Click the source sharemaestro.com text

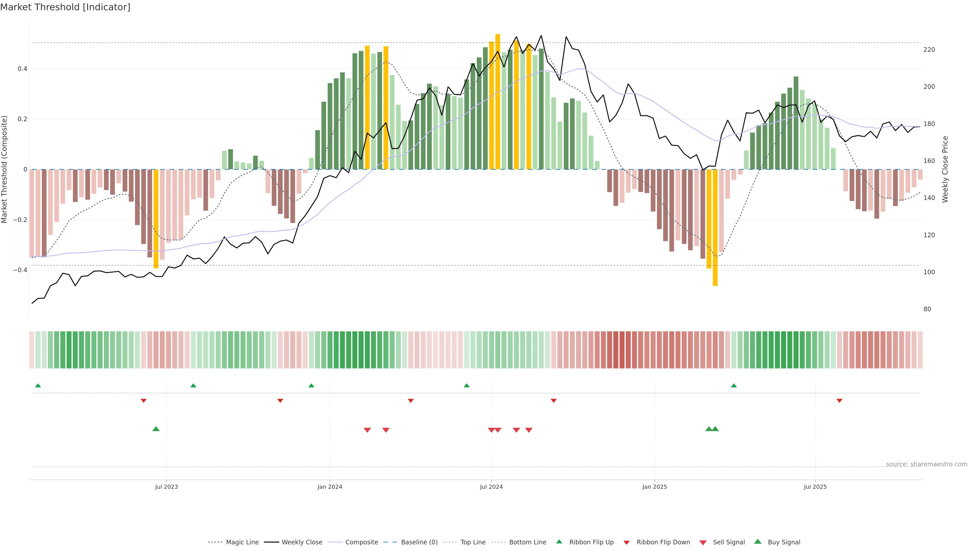[x=926, y=464]
